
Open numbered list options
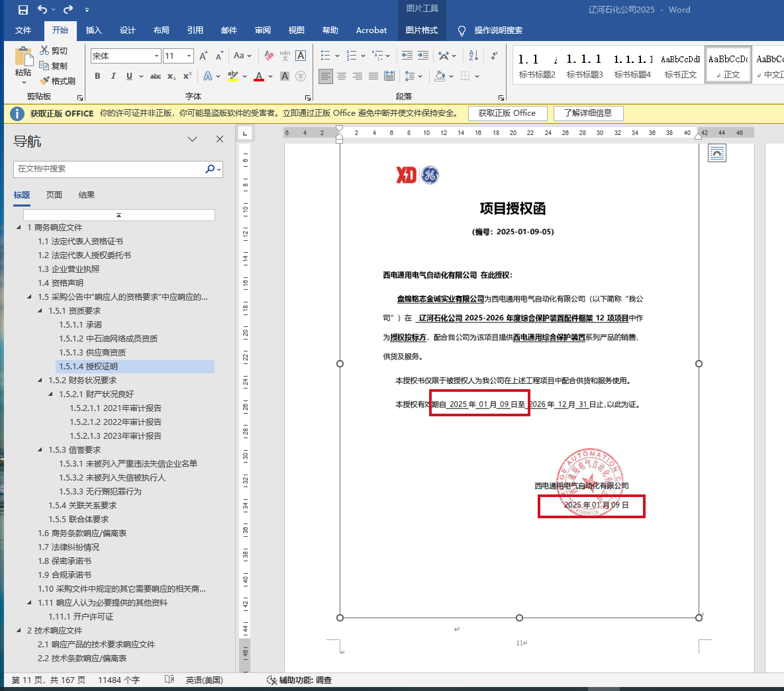pyautogui.click(x=363, y=56)
